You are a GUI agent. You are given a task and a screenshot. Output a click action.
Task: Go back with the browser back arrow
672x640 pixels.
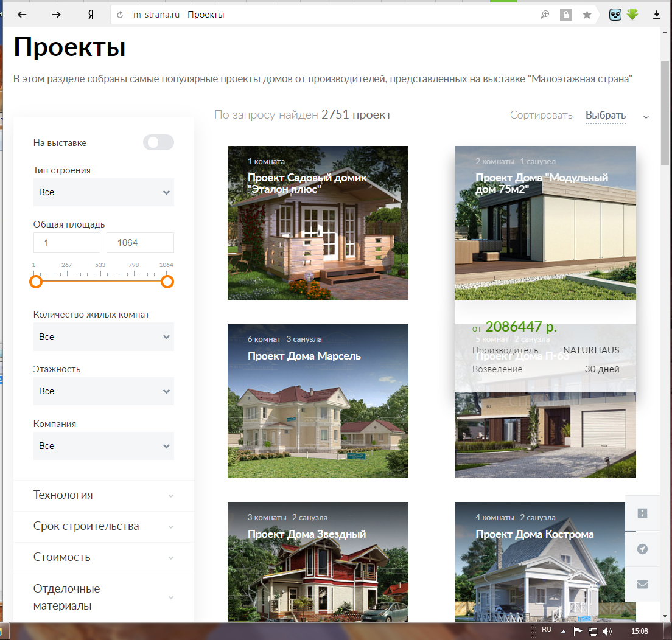click(x=22, y=15)
